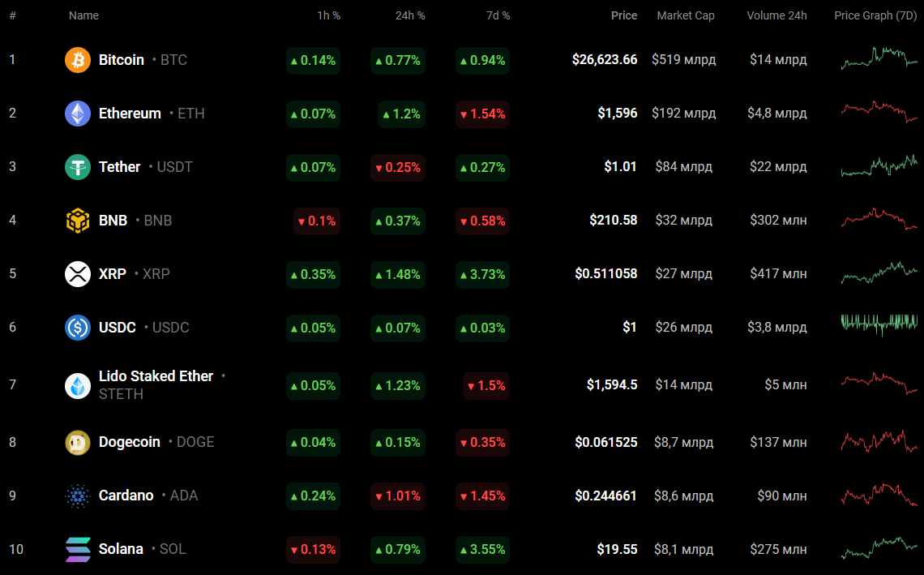
Task: Click the Dogecoin logo icon
Action: point(77,442)
